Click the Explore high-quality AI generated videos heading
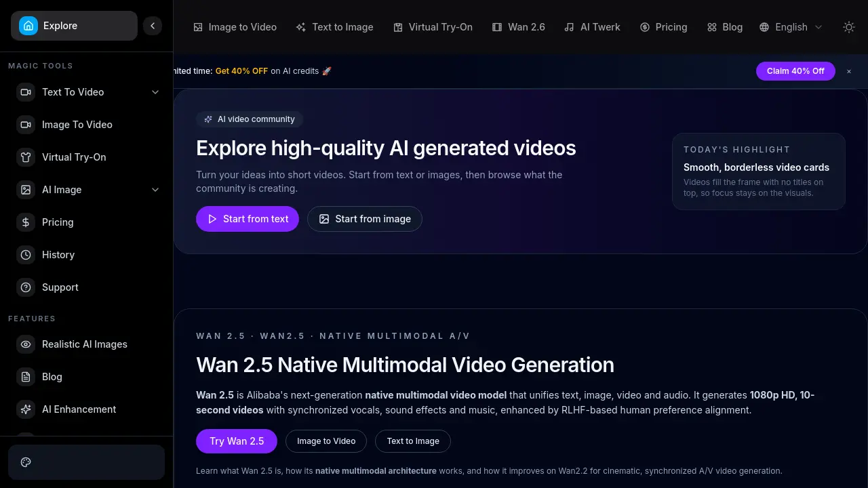 386,148
